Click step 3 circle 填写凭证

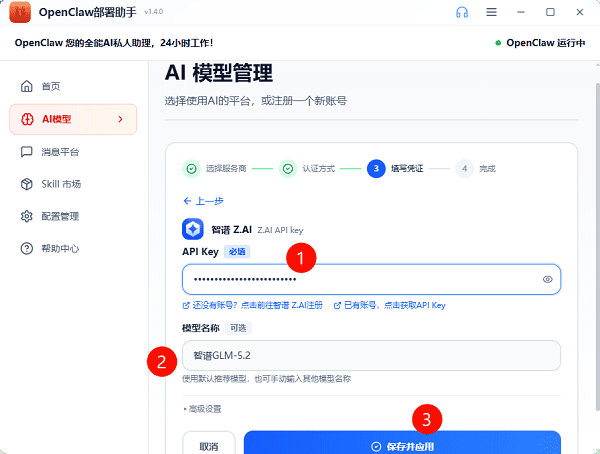pyautogui.click(x=376, y=168)
